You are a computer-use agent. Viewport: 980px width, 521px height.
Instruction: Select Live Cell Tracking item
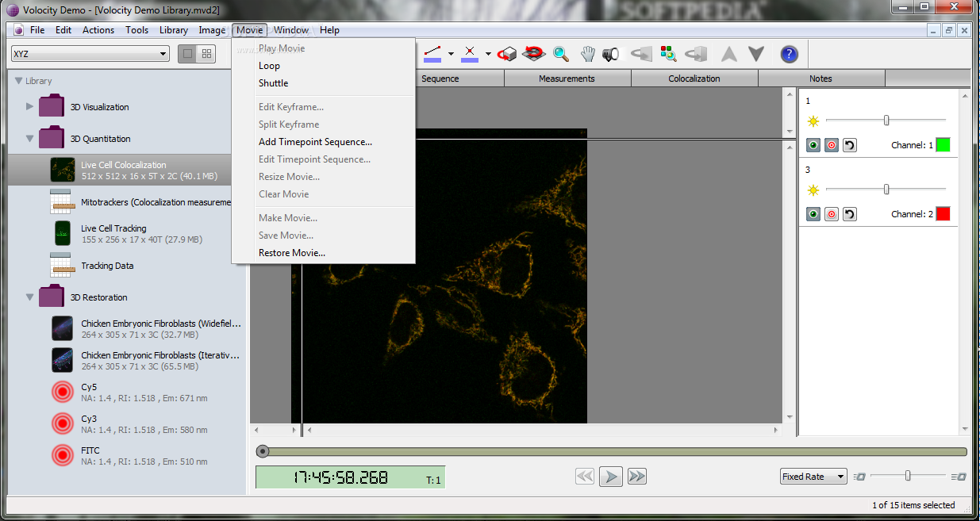click(129, 234)
